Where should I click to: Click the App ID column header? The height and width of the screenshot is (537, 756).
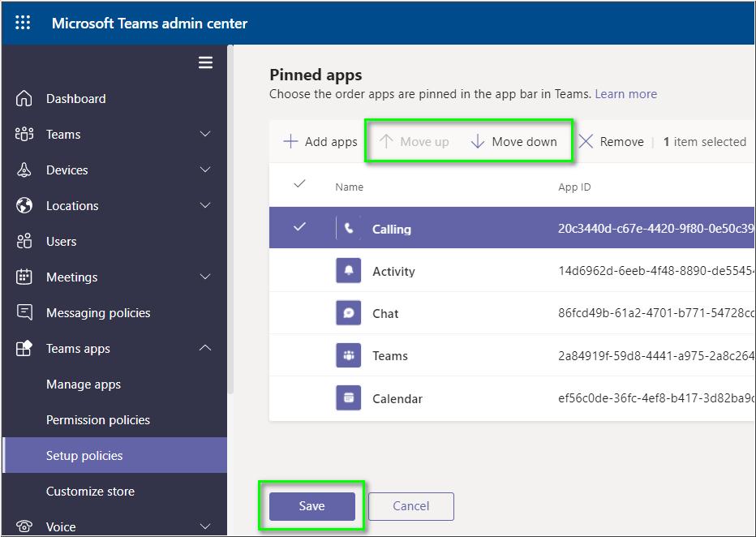[574, 187]
